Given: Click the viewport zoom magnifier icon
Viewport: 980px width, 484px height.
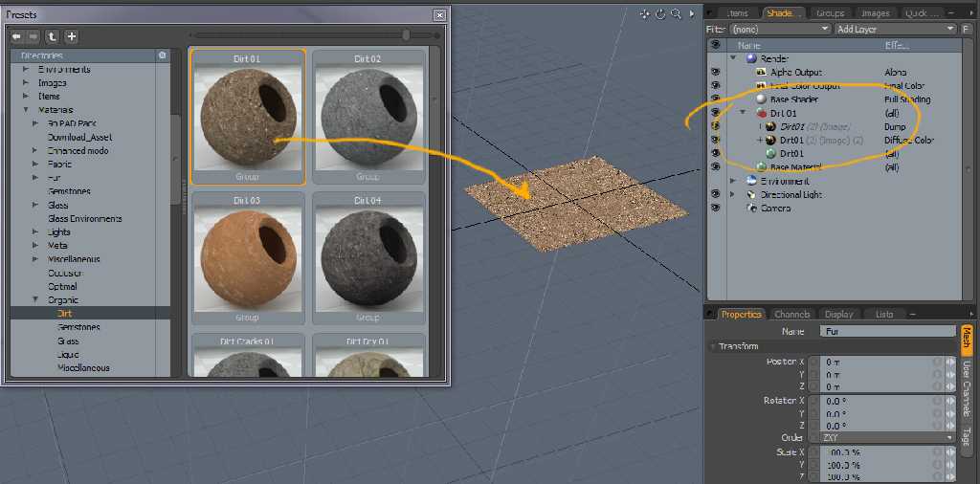Looking at the screenshot, I should coord(676,13).
